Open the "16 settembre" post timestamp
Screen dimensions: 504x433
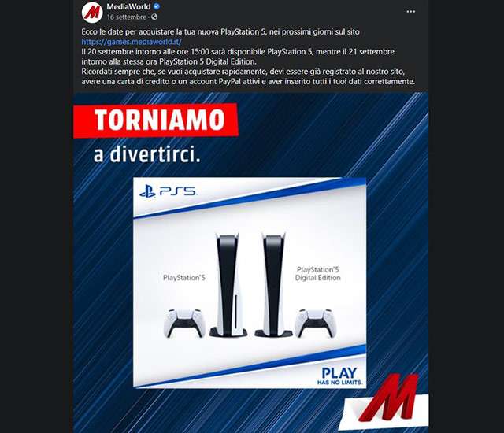click(x=127, y=17)
